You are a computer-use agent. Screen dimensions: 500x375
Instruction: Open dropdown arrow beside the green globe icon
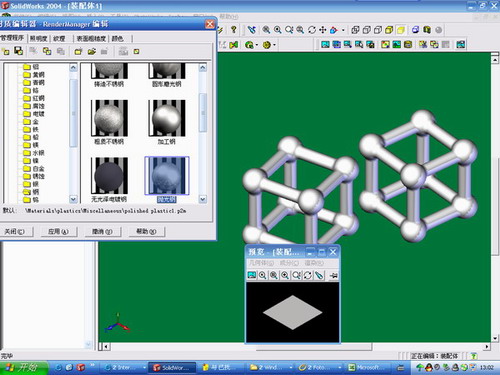point(257,45)
